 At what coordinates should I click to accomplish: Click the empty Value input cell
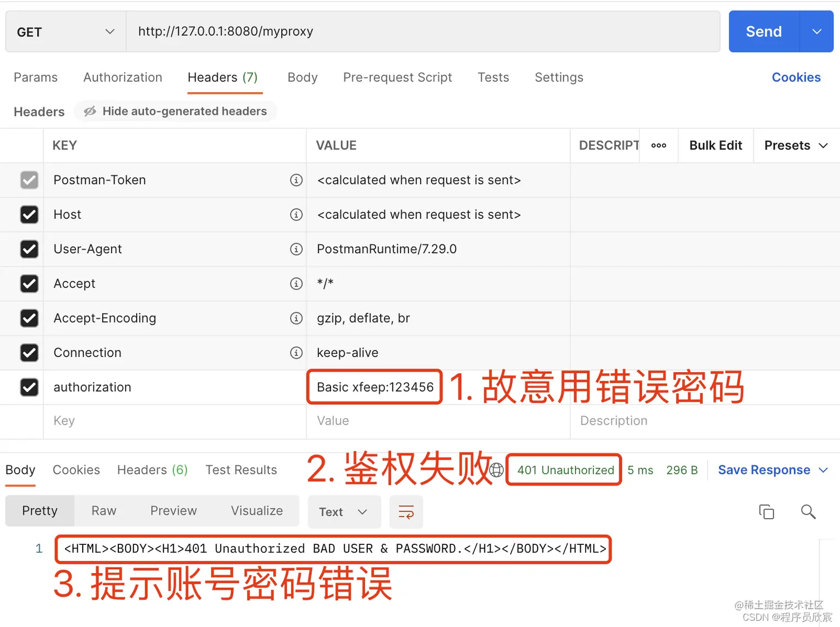(438, 421)
